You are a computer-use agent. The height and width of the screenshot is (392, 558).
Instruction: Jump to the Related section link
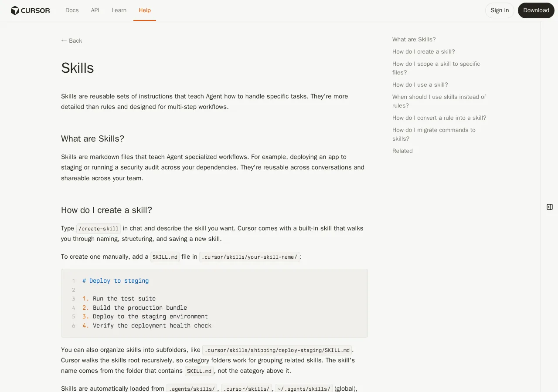coord(402,151)
